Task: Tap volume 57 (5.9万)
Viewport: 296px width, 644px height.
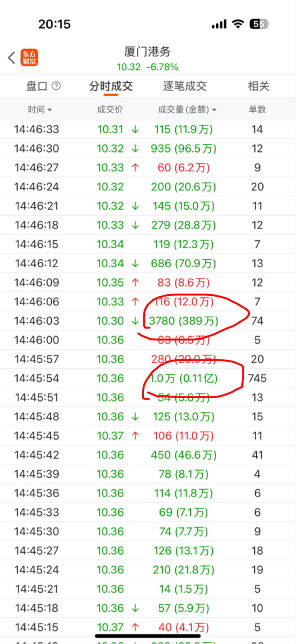Action: (183, 608)
